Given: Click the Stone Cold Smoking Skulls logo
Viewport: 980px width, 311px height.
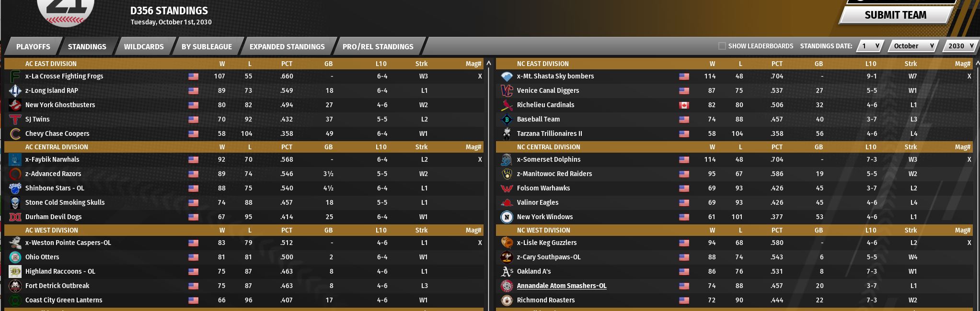Looking at the screenshot, I should (x=15, y=203).
